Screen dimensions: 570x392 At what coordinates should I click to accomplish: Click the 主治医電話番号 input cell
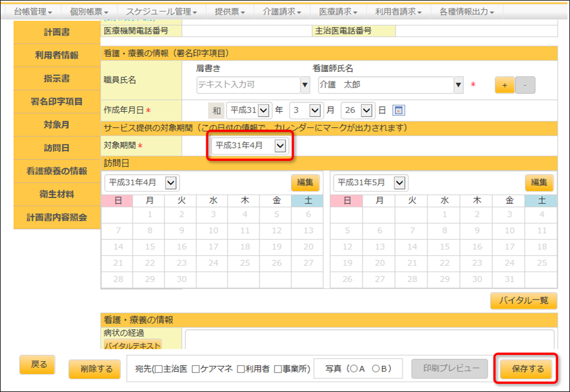pyautogui.click(x=476, y=31)
